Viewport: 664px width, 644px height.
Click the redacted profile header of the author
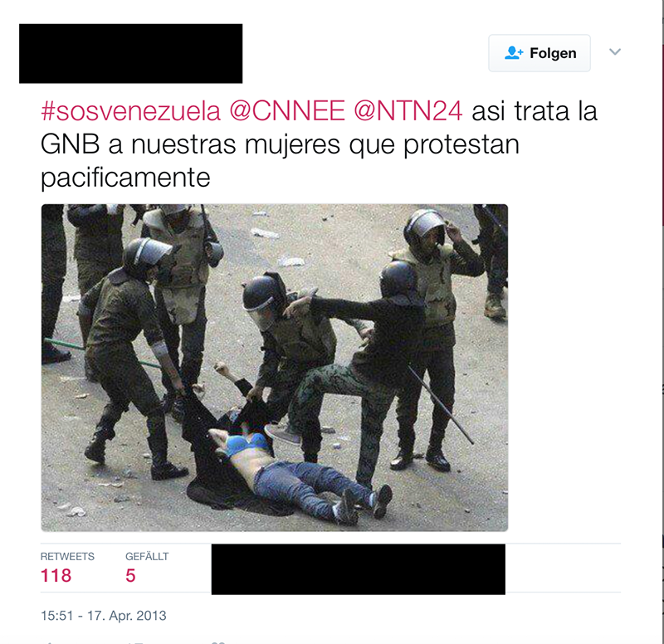(x=131, y=53)
